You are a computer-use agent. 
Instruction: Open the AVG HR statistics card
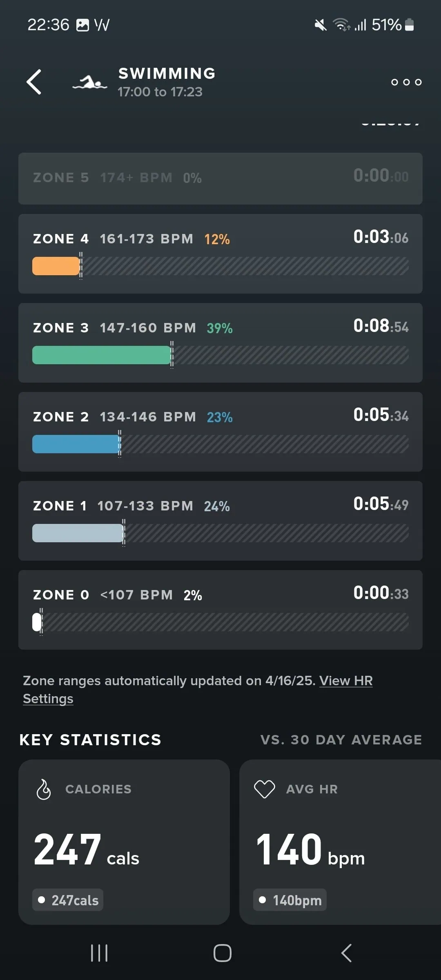coord(340,841)
